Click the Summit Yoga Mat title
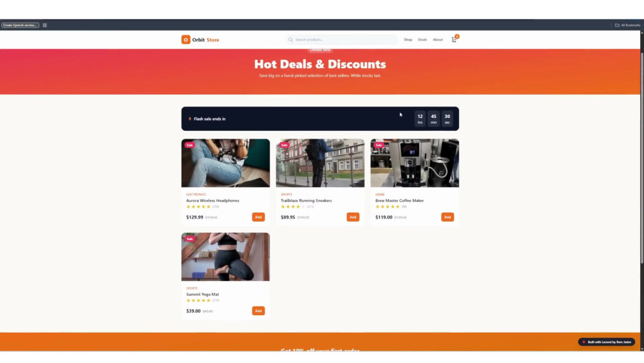The height and width of the screenshot is (363, 644). [202, 295]
